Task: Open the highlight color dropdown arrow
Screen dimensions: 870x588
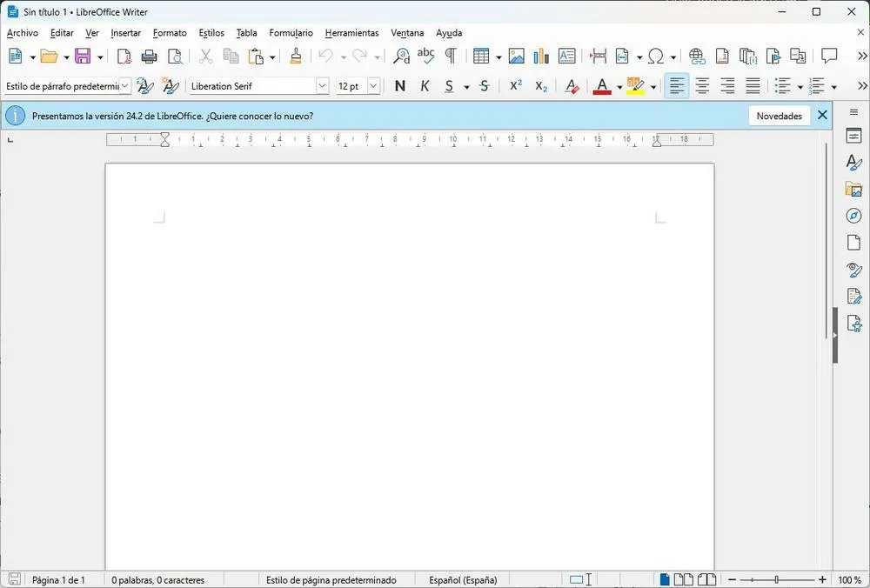Action: point(653,86)
